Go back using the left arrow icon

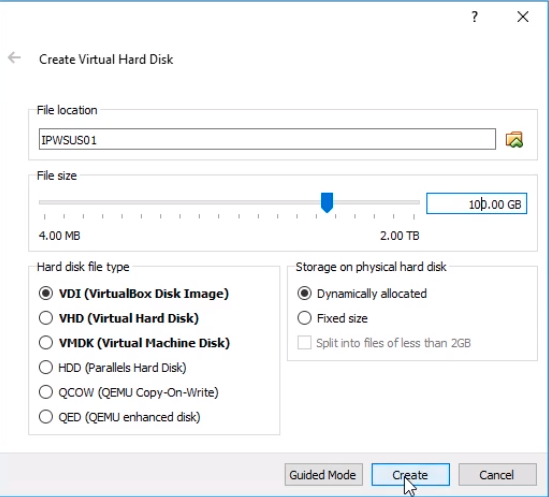(14, 57)
